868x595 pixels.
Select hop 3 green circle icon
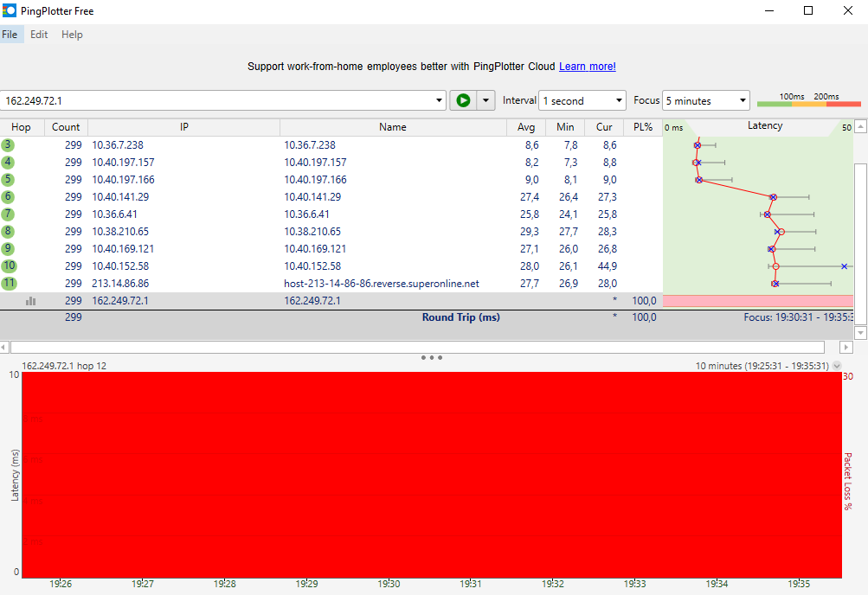pyautogui.click(x=8, y=145)
